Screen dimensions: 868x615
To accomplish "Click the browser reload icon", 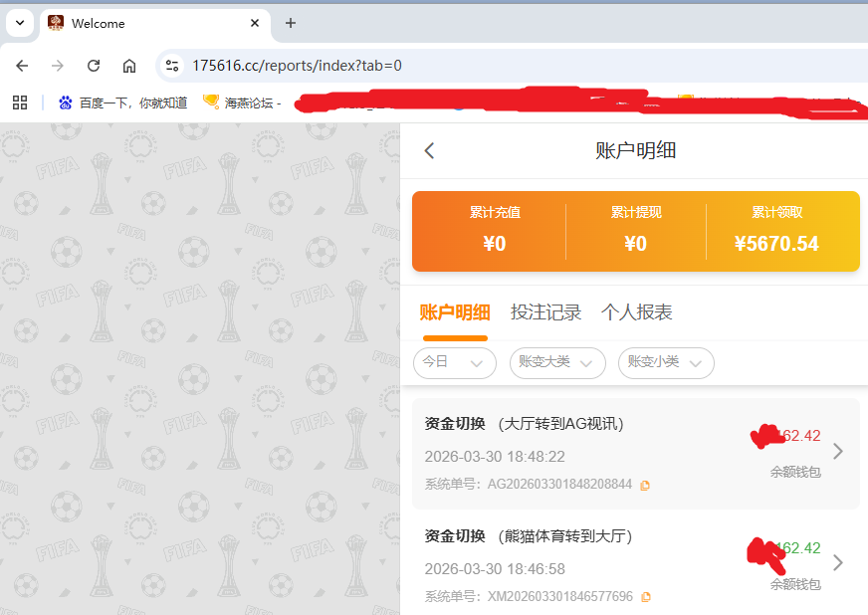I will [x=94, y=65].
